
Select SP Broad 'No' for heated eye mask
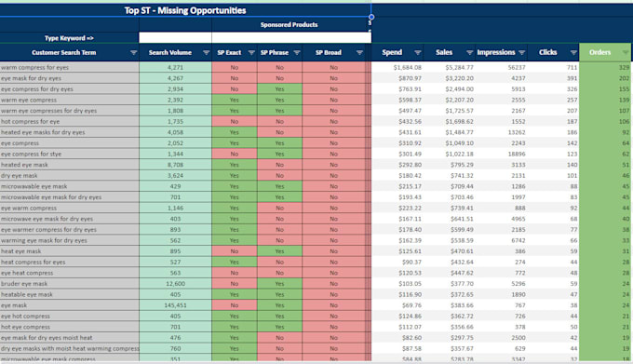click(x=333, y=165)
